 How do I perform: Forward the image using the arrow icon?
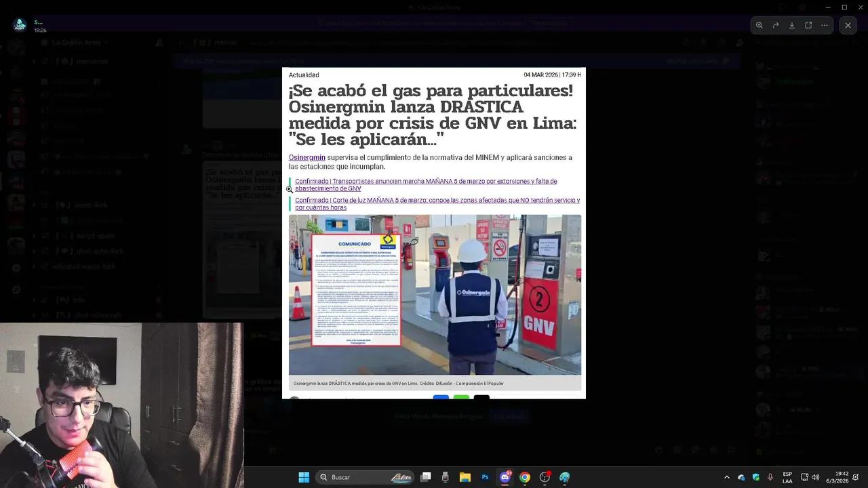(776, 25)
